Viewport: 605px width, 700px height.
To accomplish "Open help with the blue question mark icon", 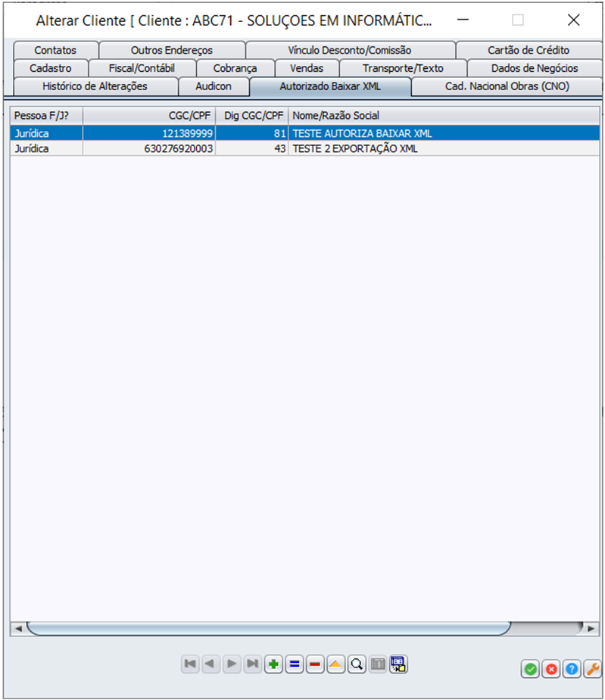I will click(x=572, y=669).
